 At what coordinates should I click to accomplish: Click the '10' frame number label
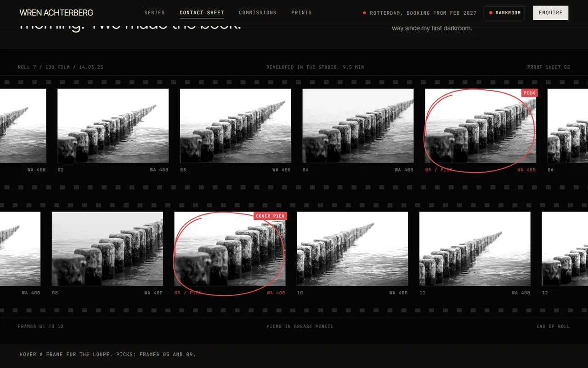300,293
